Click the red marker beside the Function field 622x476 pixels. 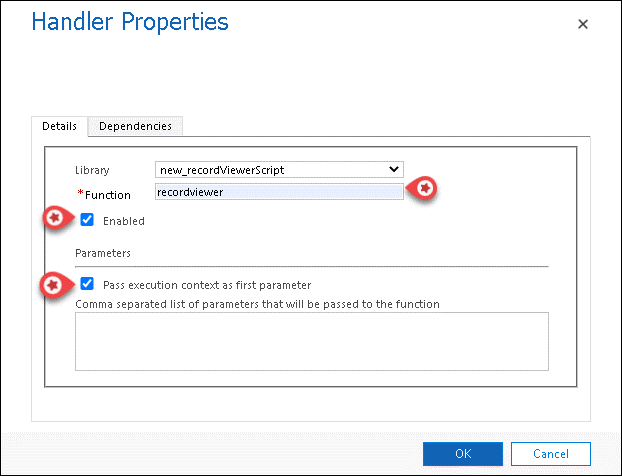tap(425, 188)
